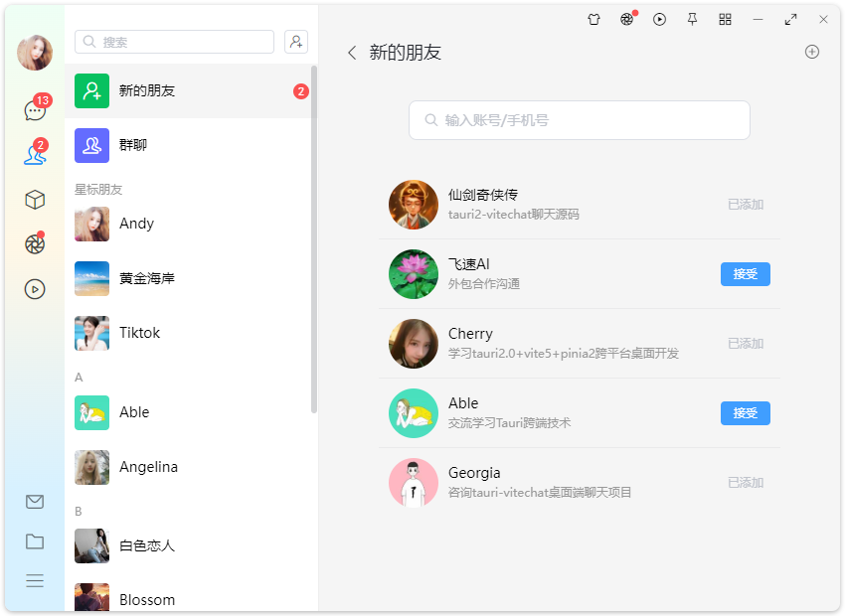Select Angelina in the contacts list
845x616 pixels.
(189, 467)
